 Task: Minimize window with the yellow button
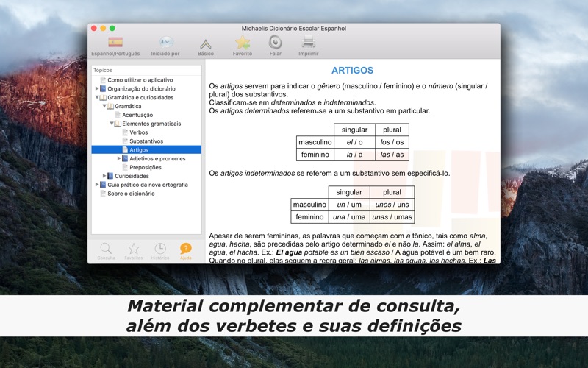pos(103,28)
